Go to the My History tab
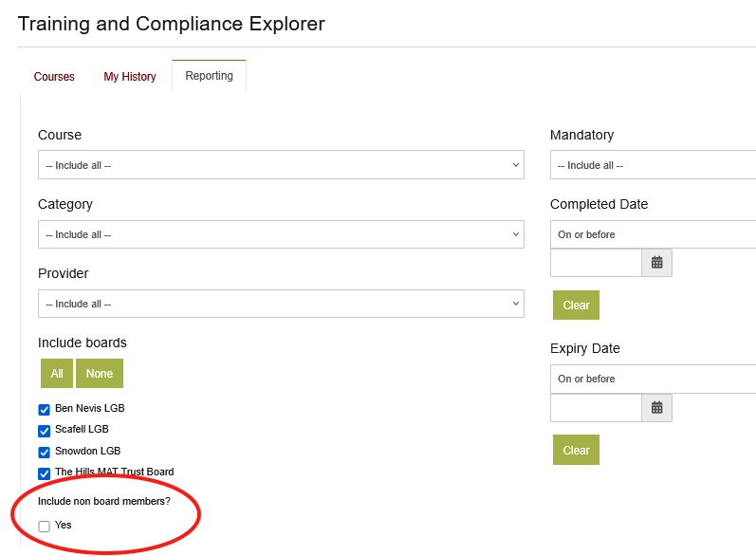Image resolution: width=756 pixels, height=556 pixels. point(130,77)
